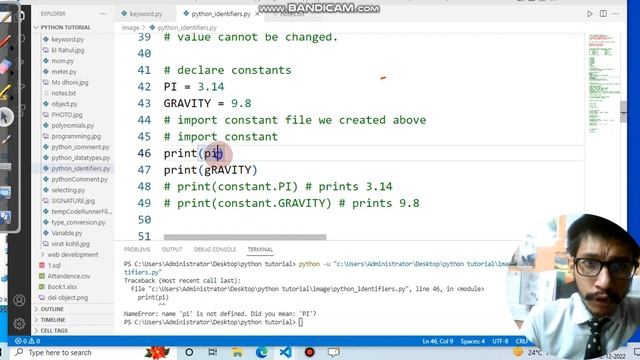The image size is (640, 360).
Task: Close the python_identifiers.py tab
Action: [x=257, y=14]
